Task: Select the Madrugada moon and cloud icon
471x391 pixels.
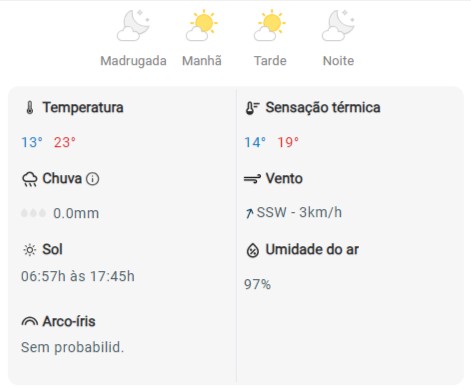Action: (x=133, y=26)
